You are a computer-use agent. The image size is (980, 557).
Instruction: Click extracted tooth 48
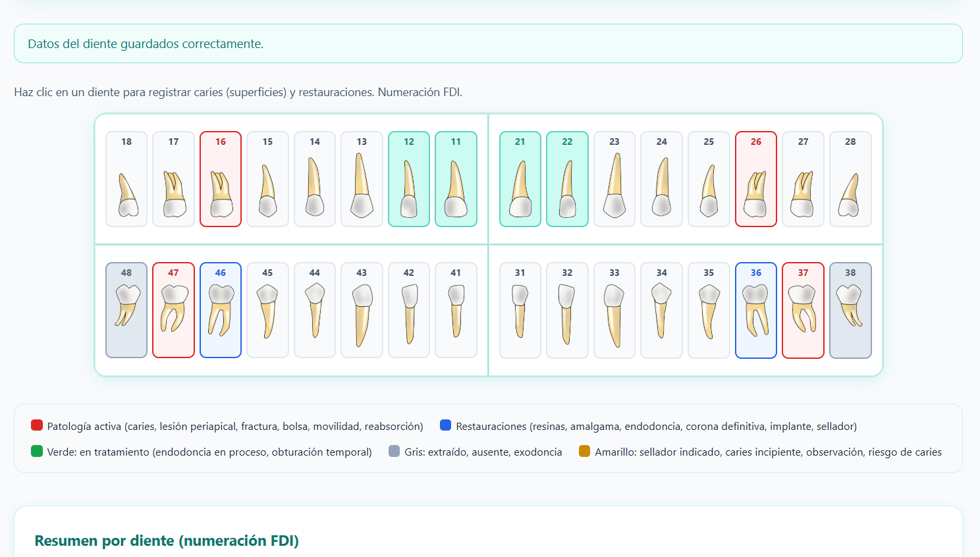point(126,310)
